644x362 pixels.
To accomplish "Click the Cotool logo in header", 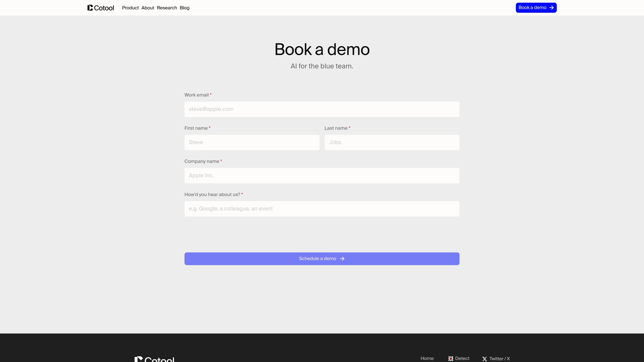I will [x=100, y=8].
